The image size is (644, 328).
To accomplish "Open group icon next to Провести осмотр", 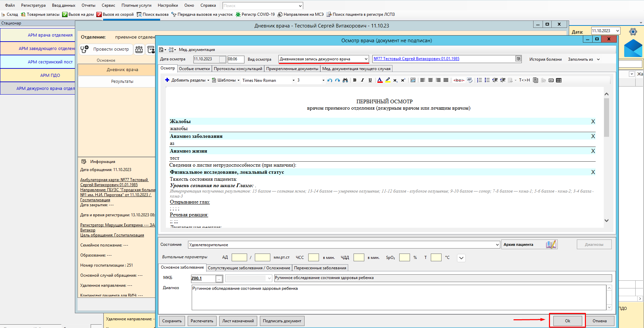I will tap(139, 49).
